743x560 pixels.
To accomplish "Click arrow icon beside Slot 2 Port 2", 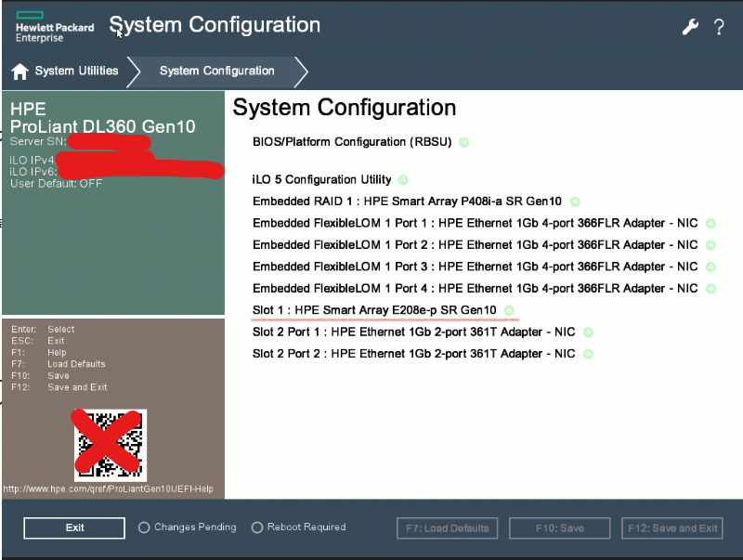I will [x=588, y=355].
